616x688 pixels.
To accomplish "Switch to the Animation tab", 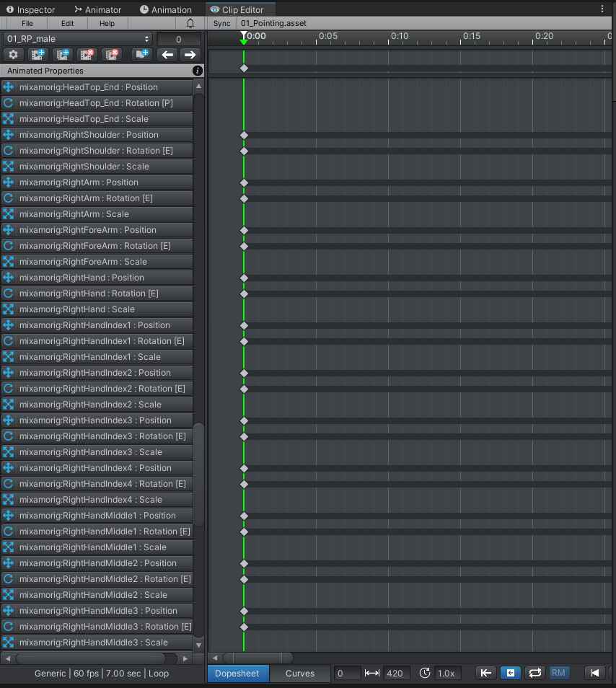I will (166, 9).
